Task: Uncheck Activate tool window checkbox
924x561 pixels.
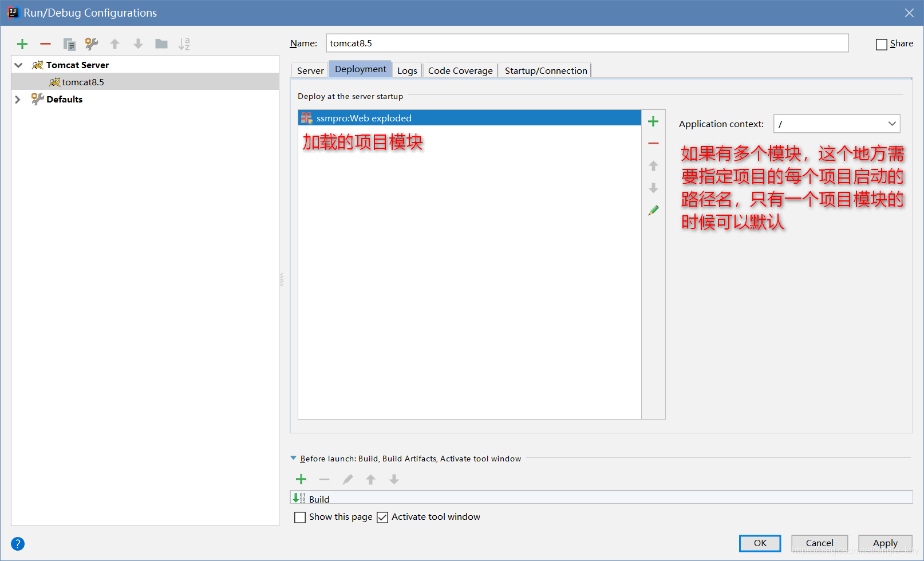Action: pos(382,517)
